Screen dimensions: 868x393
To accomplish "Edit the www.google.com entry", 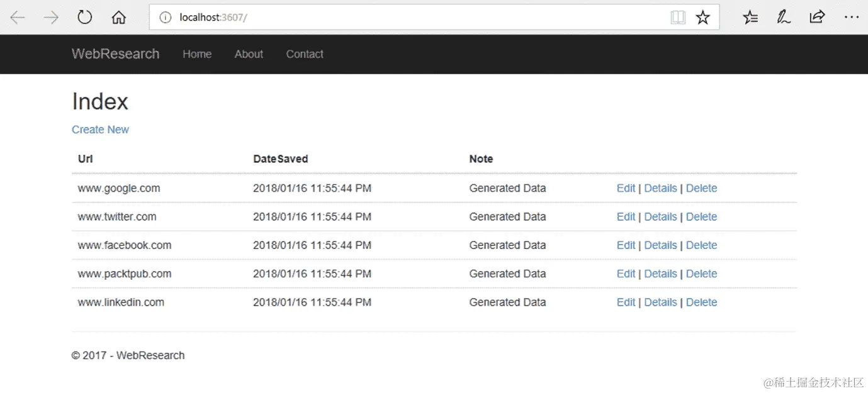I will coord(626,188).
